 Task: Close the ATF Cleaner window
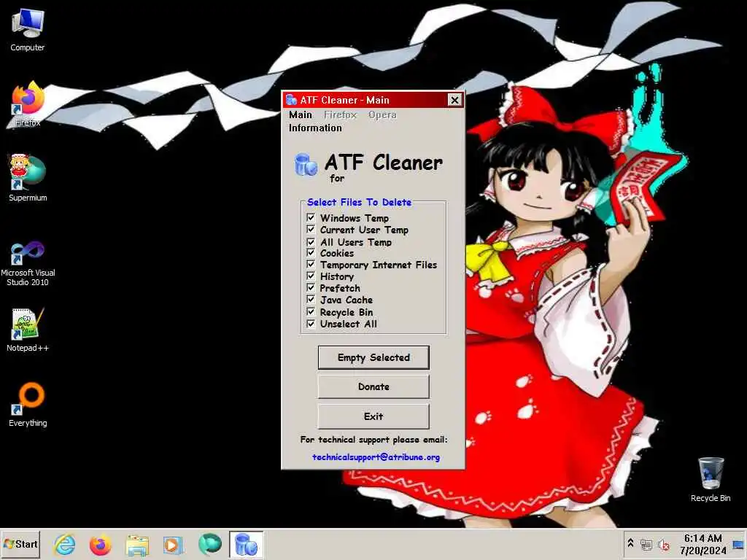tap(454, 100)
